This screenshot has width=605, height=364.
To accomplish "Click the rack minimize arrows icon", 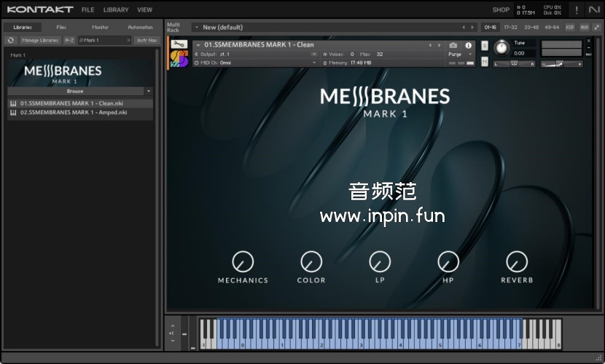I will pyautogui.click(x=597, y=27).
